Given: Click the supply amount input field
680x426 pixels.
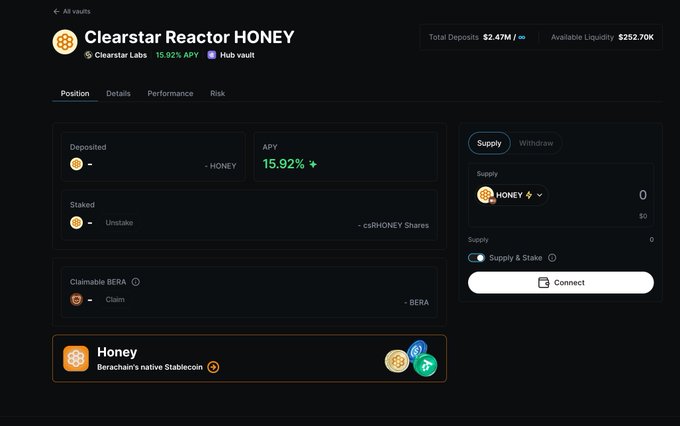Looking at the screenshot, I should [643, 195].
